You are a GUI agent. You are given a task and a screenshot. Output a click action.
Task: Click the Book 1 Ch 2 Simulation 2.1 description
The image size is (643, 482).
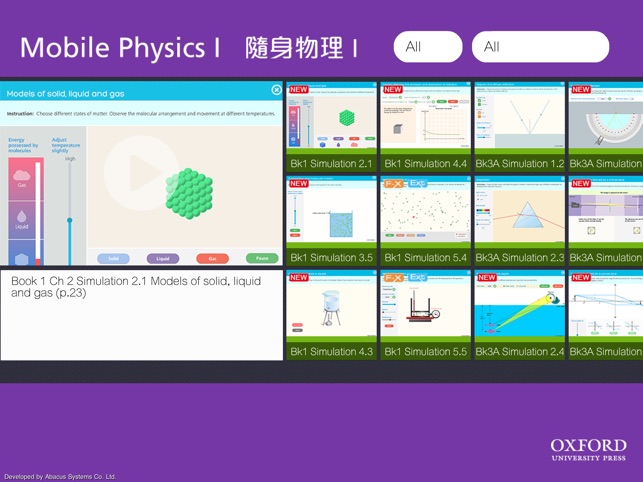click(136, 287)
